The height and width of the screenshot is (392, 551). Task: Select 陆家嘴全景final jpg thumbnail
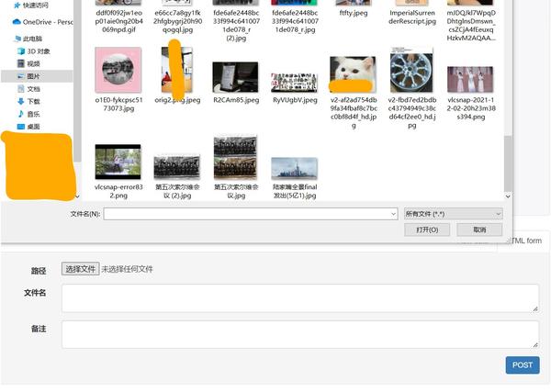(294, 169)
